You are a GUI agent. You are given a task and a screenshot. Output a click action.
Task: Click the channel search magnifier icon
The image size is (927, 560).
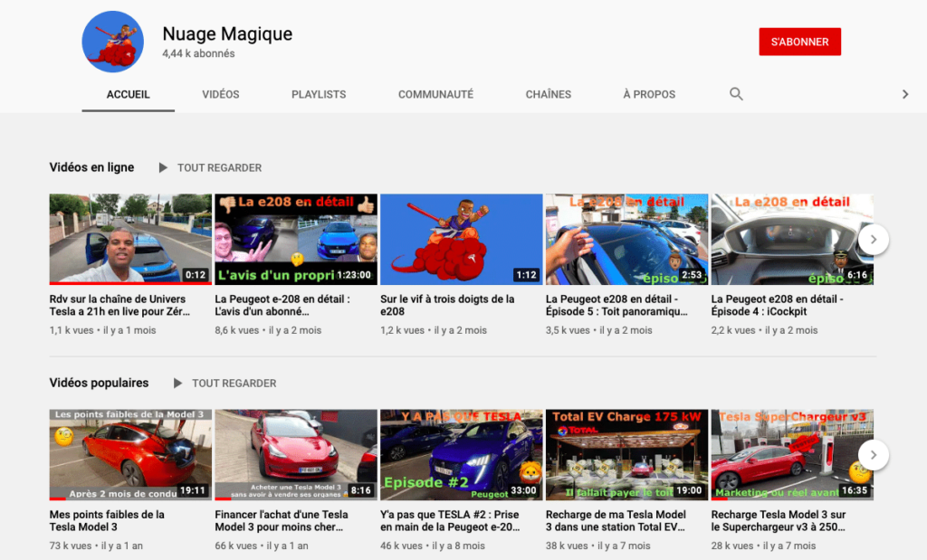click(736, 94)
